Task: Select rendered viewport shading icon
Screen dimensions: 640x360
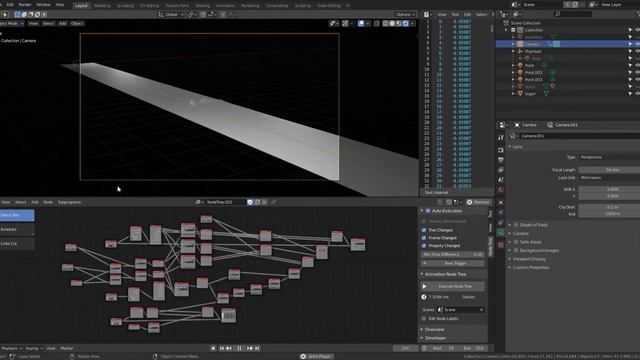Action: (x=406, y=23)
